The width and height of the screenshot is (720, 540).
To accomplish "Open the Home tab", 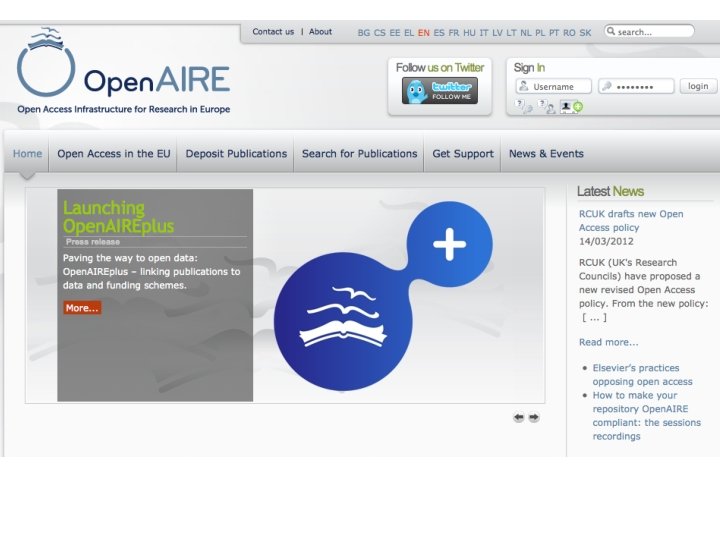I will point(28,153).
